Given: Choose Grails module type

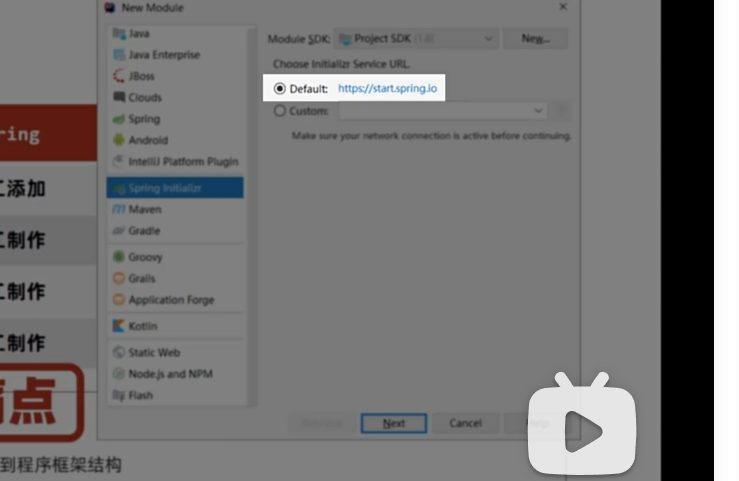Looking at the screenshot, I should 175,278.
